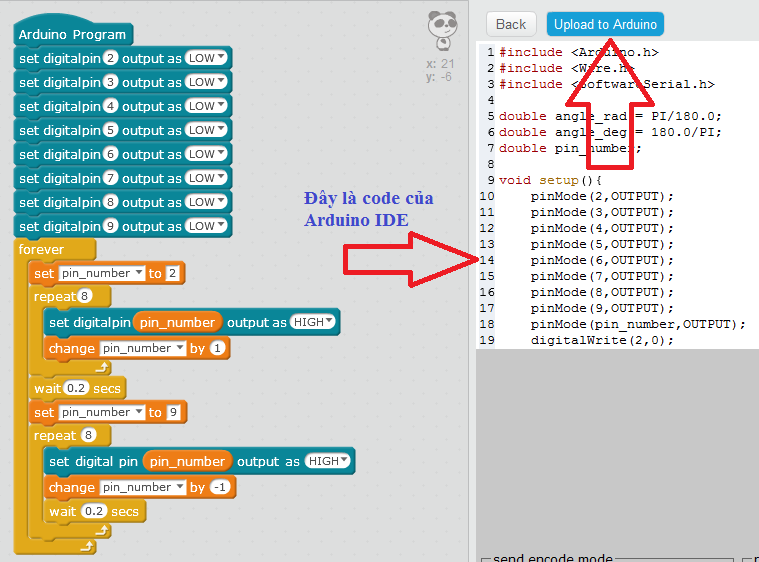Screen dimensions: 759x562
Task: Edit 'change pin_number by 1' value
Action: pos(217,348)
